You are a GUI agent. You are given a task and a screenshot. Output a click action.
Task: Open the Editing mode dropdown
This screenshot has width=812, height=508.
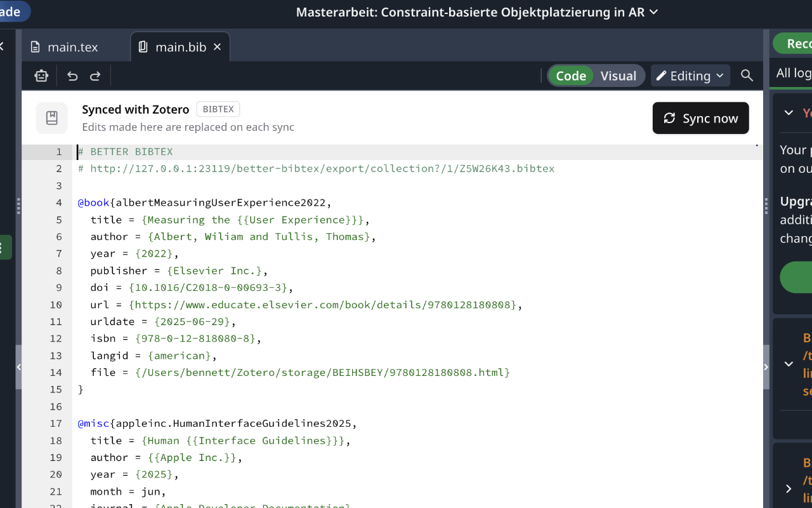(690, 76)
